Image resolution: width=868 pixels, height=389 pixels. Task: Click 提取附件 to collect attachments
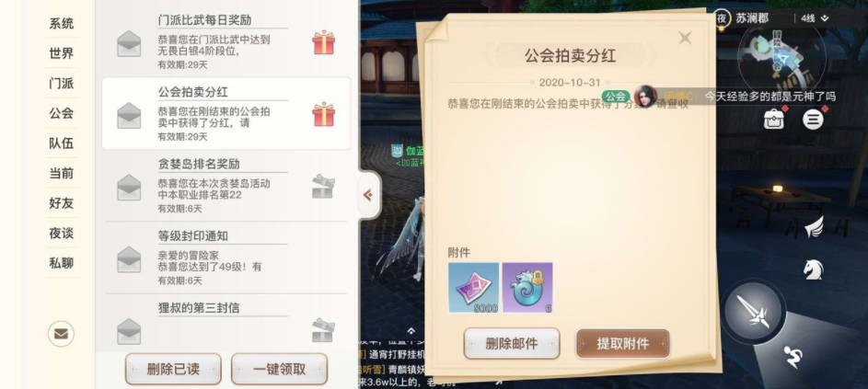point(623,344)
